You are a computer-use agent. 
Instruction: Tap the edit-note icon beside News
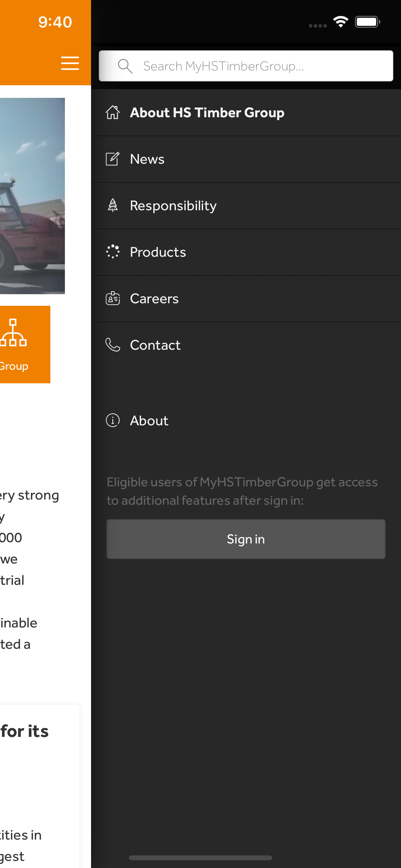(x=113, y=159)
